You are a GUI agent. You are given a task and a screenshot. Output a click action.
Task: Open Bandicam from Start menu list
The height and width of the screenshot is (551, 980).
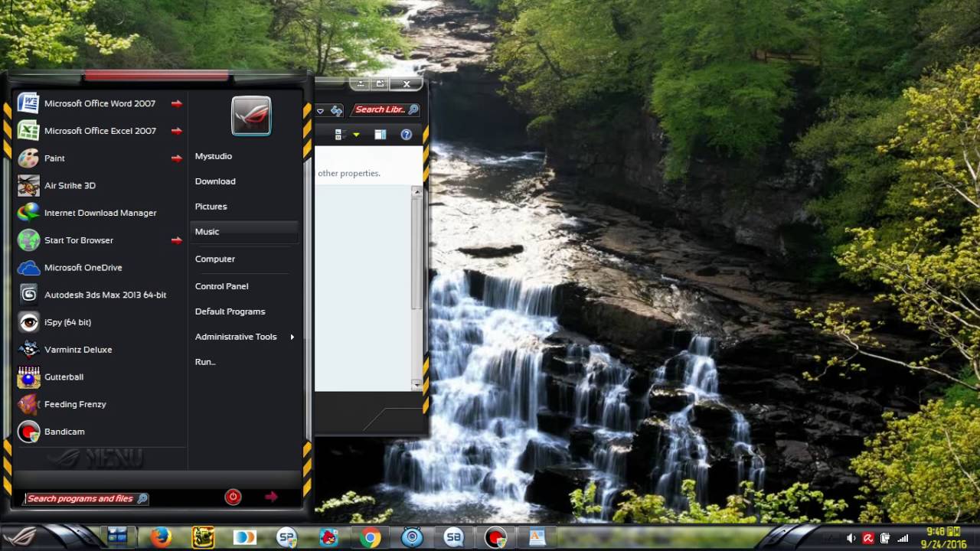coord(100,432)
